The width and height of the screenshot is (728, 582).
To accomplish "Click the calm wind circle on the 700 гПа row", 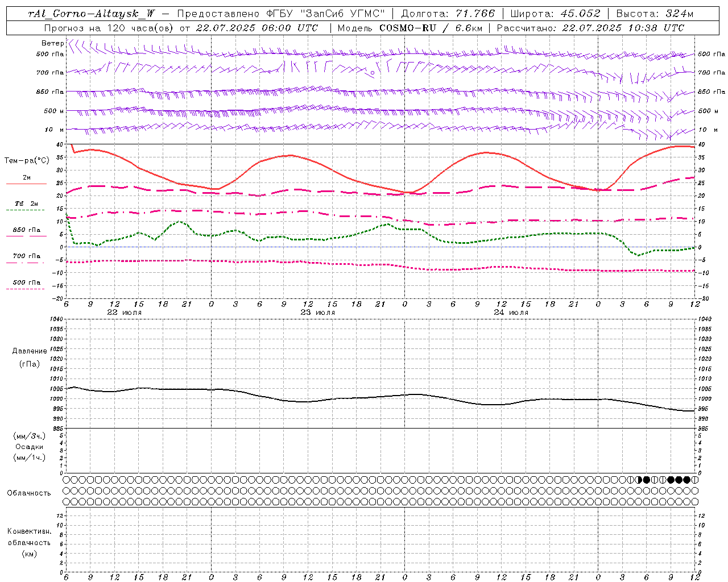I will [373, 73].
